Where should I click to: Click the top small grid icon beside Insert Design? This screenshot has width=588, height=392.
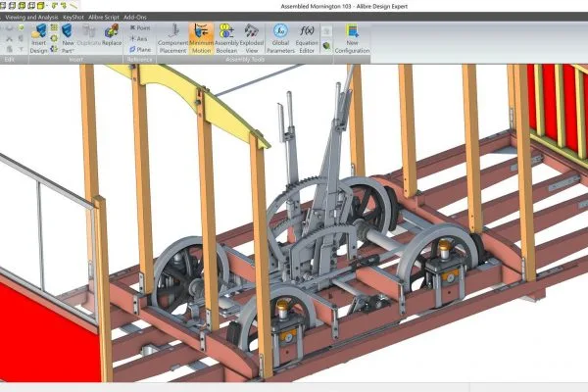[x=54, y=27]
